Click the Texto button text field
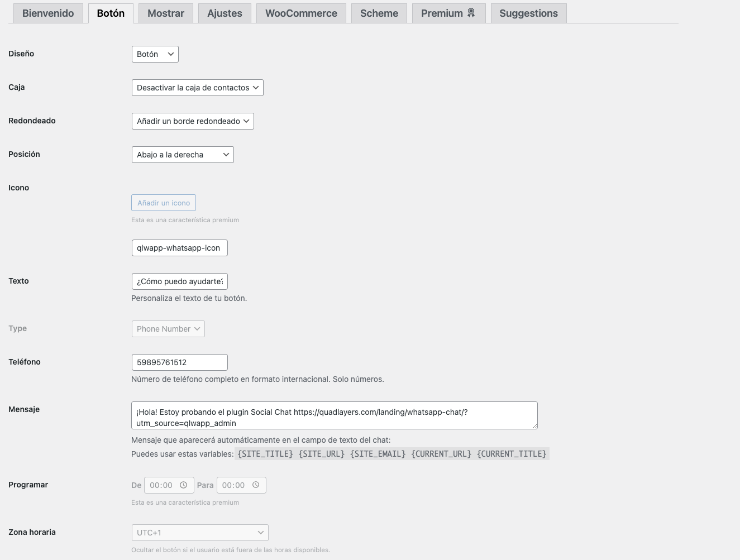Viewport: 740px width, 560px height. click(180, 281)
